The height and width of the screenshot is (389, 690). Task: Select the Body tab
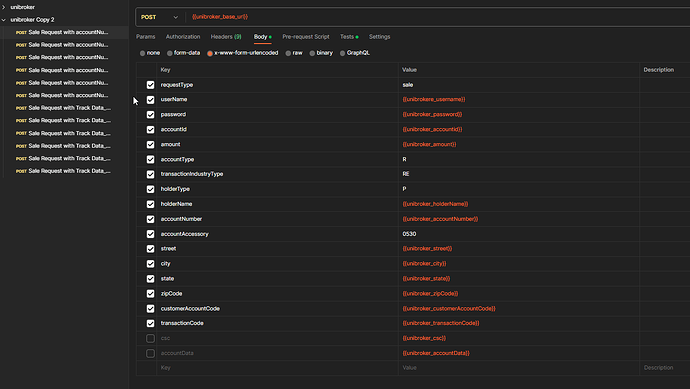262,37
